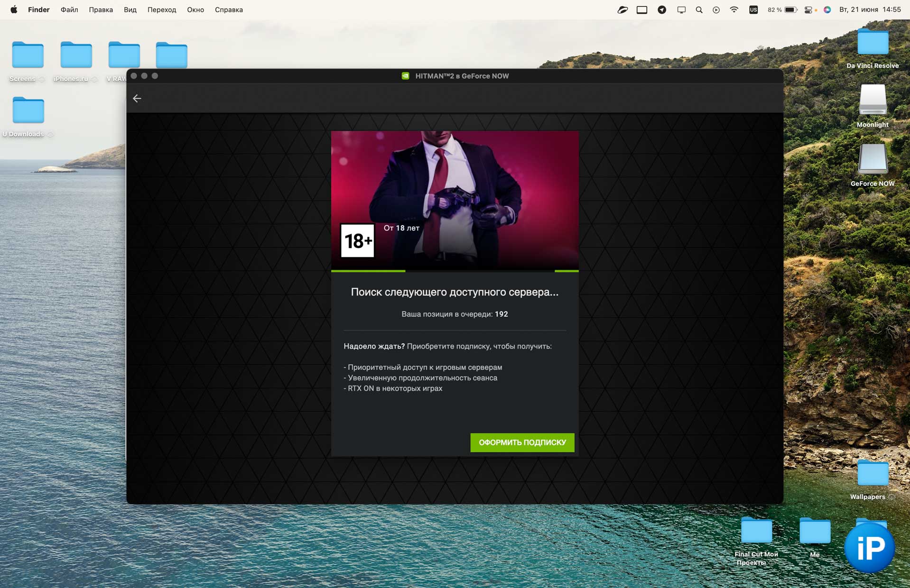Click the battery percentage 82 % text
The image size is (910, 588).
click(x=774, y=9)
